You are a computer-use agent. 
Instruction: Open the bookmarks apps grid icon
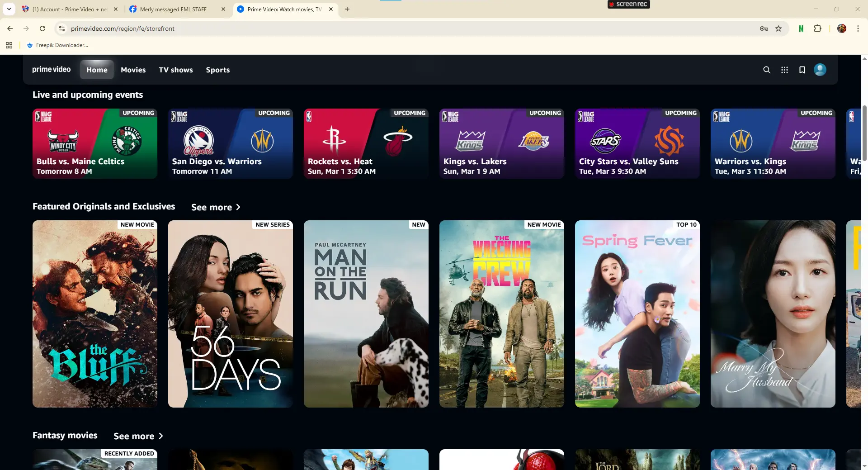pyautogui.click(x=9, y=45)
